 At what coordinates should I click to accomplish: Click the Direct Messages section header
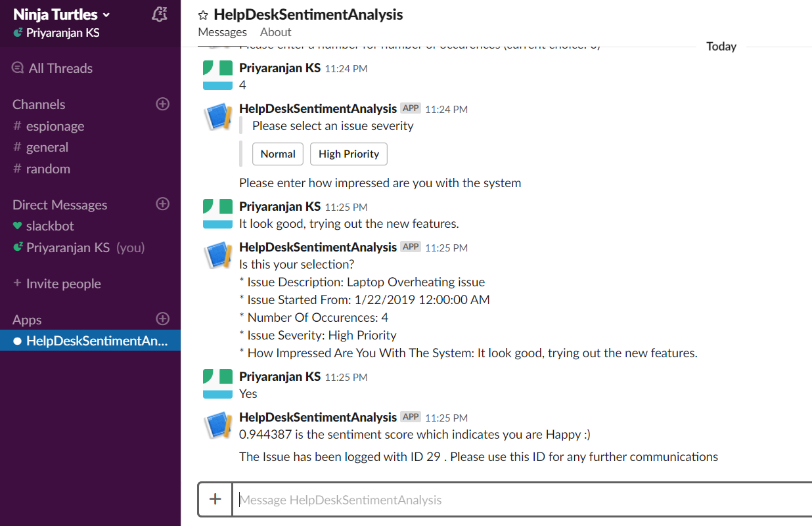(60, 205)
